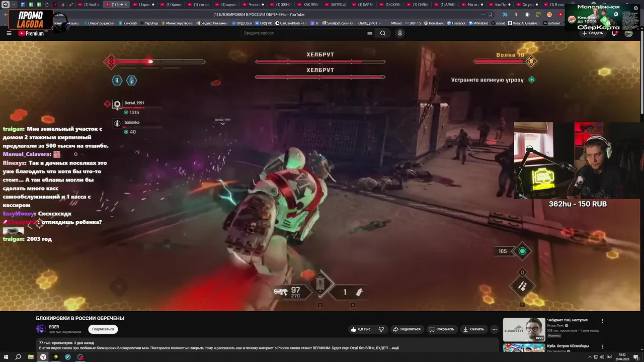Viewport: 644px width, 362px height.
Task: Expand description with …ещё
Action: [394, 348]
